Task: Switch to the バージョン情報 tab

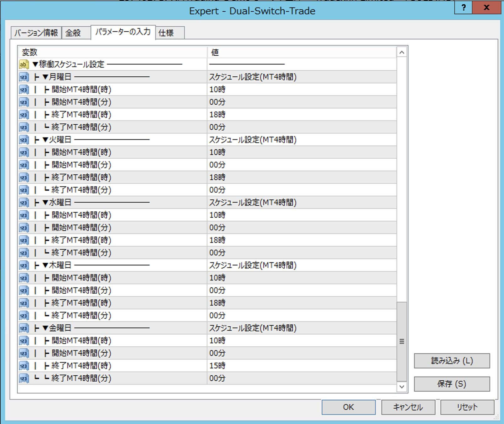Action: pos(36,33)
